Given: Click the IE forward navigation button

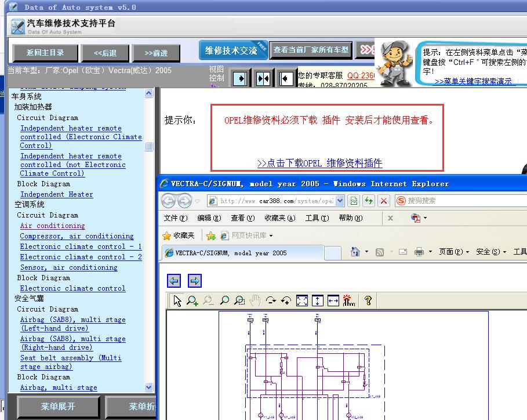Looking at the screenshot, I should click(x=184, y=201).
